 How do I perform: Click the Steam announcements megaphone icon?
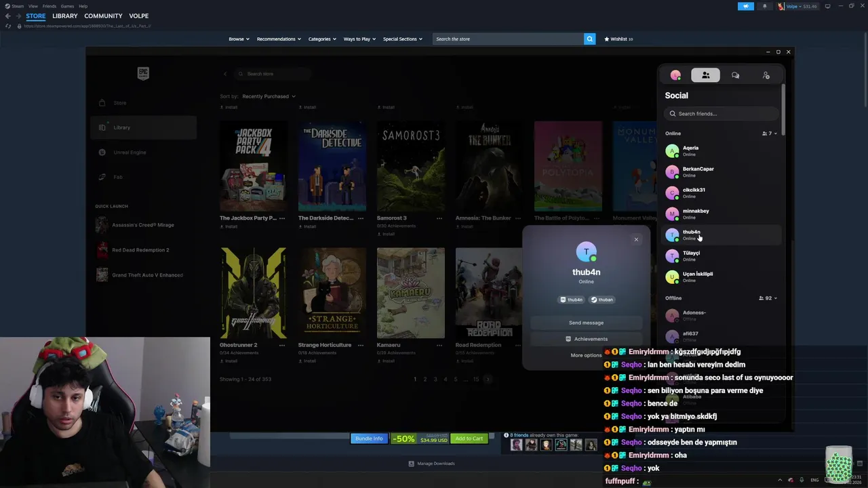[x=745, y=6]
